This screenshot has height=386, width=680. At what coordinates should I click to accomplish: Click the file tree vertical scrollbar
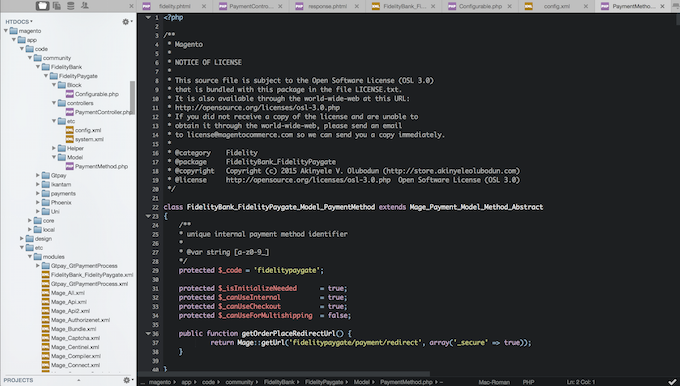click(x=132, y=98)
